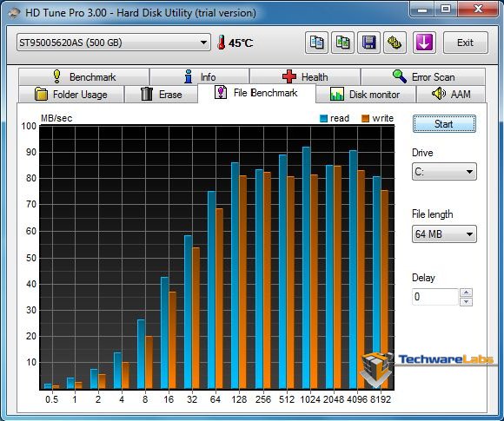Expand the Drive C: dropdown
The image size is (504, 421).
444,172
